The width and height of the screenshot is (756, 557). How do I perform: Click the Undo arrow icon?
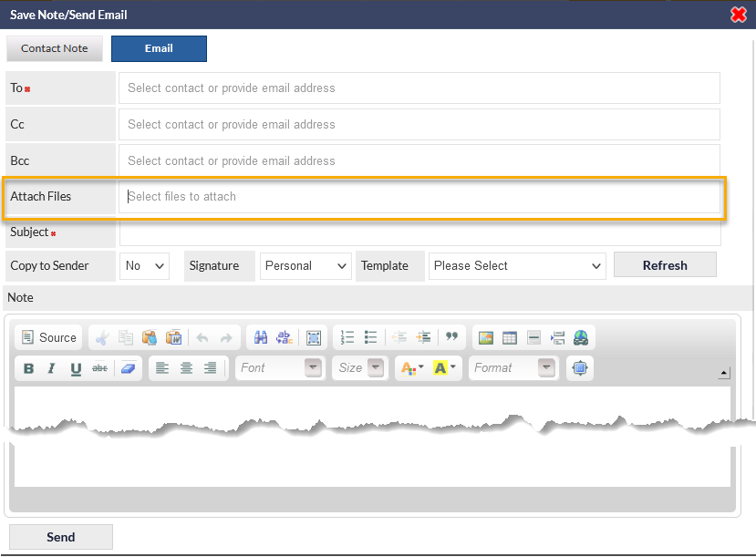(x=202, y=338)
